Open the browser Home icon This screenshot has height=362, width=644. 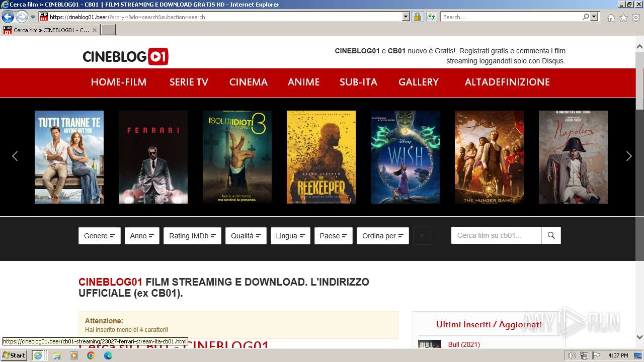pyautogui.click(x=611, y=18)
